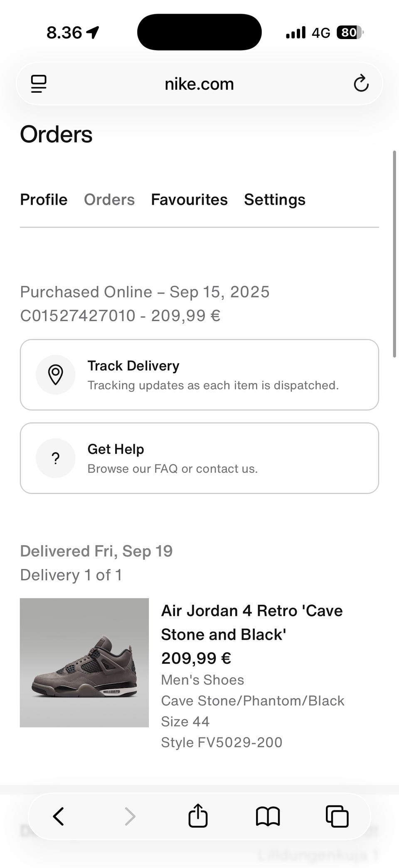
Task: Go back with the back arrow
Action: click(x=59, y=816)
